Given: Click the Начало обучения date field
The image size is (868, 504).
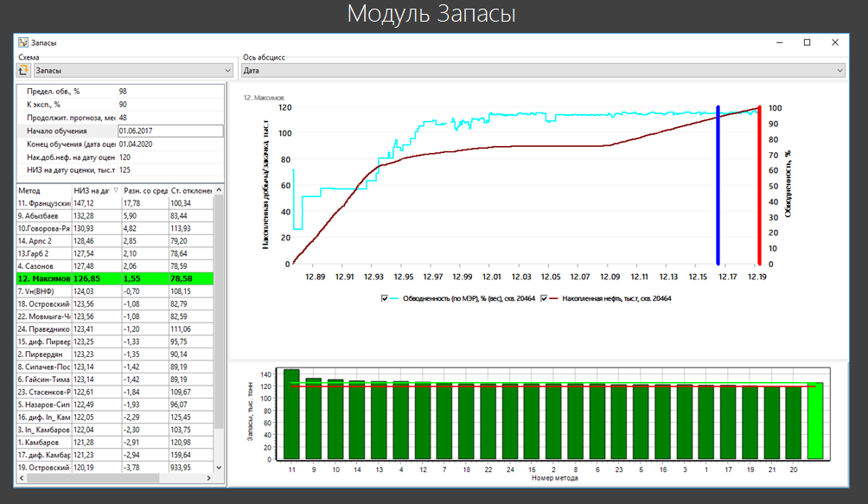Looking at the screenshot, I should [170, 131].
